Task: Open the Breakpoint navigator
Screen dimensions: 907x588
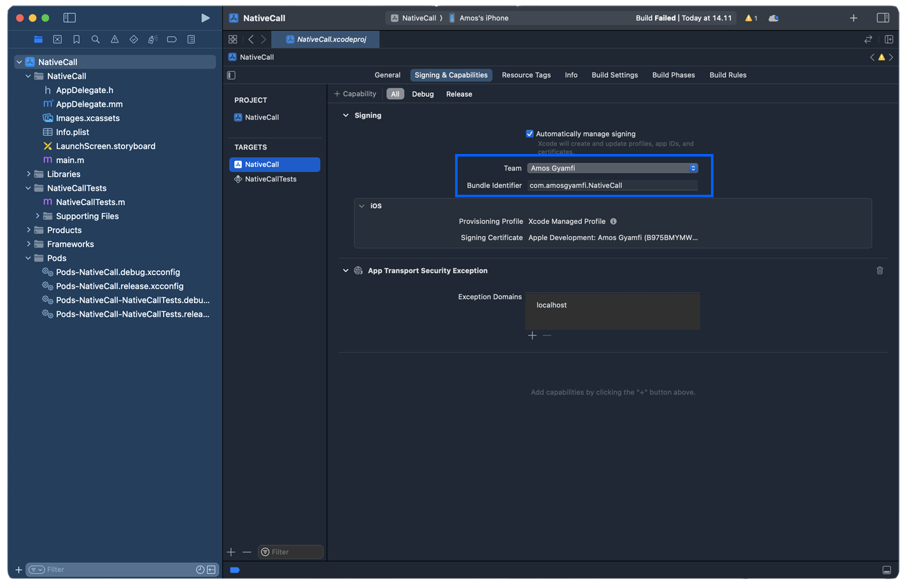Action: click(172, 39)
